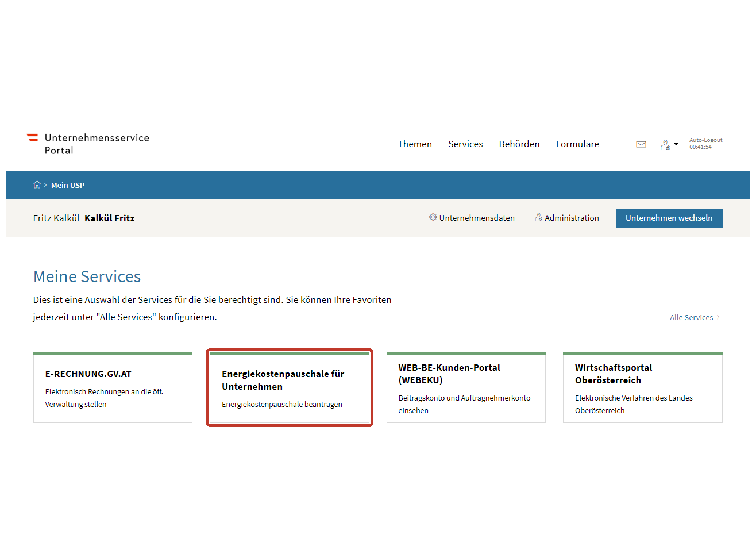
Task: Click the gear icon beside Unternehmensdaten
Action: coord(433,217)
